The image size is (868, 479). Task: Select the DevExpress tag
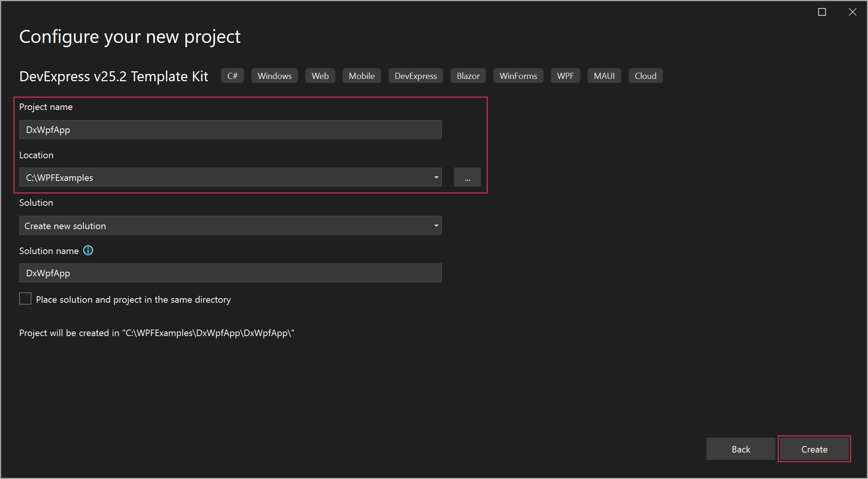[x=415, y=75]
